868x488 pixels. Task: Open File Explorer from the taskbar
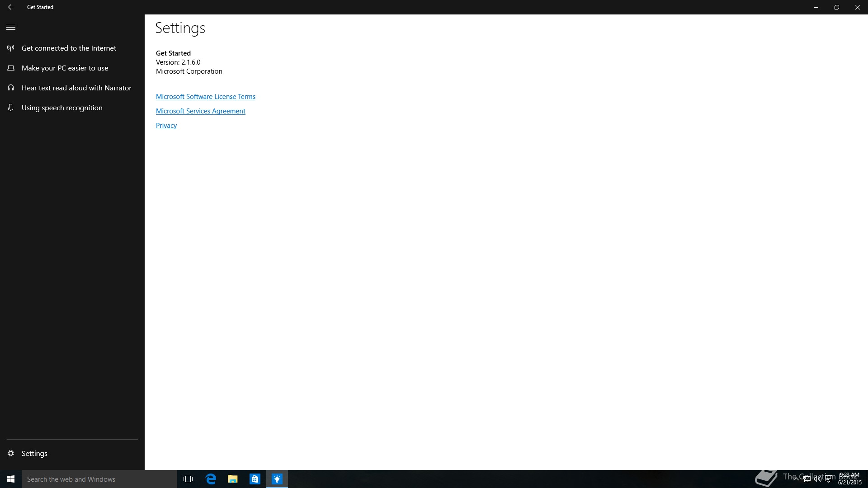(x=233, y=479)
